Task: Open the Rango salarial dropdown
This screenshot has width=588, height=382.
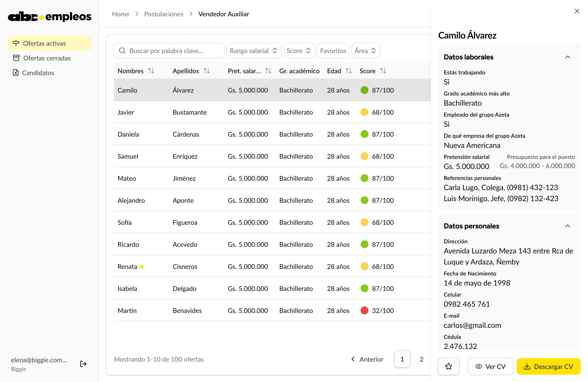Action: coord(254,50)
